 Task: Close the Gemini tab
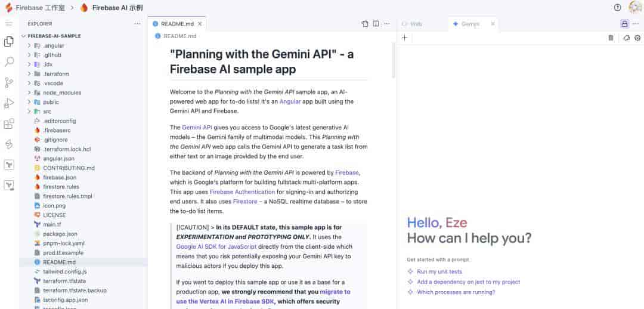[493, 24]
